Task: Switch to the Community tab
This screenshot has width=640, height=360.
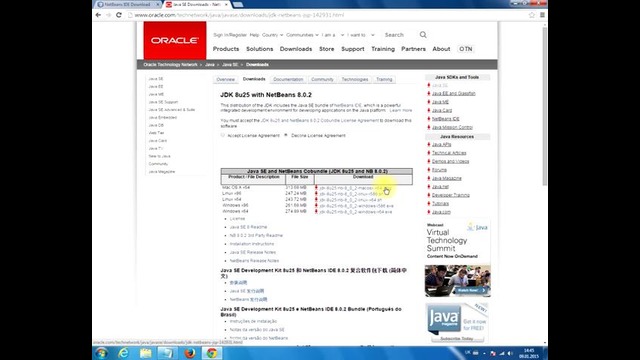Action: click(322, 80)
